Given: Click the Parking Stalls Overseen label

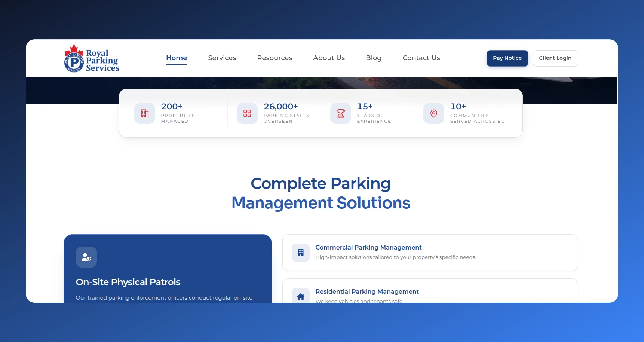Looking at the screenshot, I should (286, 118).
